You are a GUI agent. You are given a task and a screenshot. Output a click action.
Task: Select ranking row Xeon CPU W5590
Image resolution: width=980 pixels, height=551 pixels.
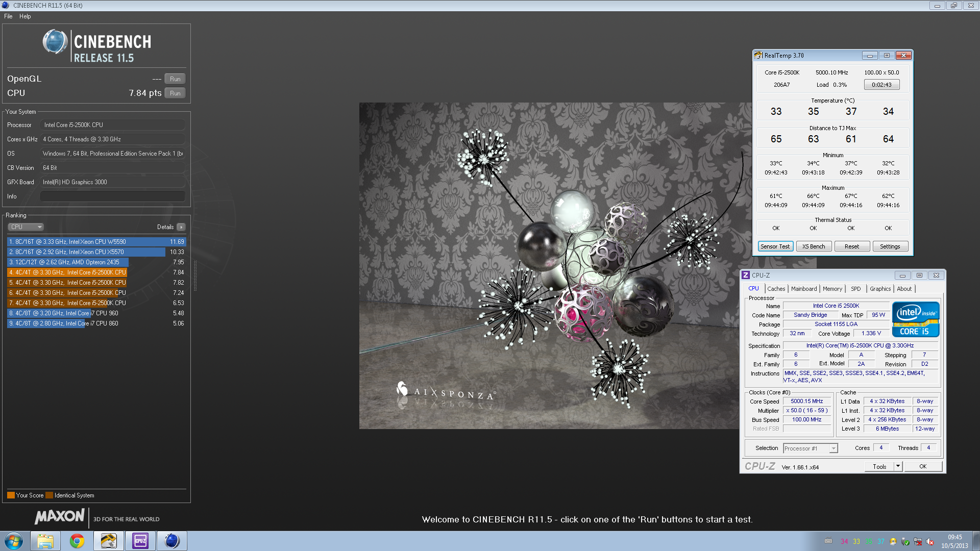pos(96,242)
